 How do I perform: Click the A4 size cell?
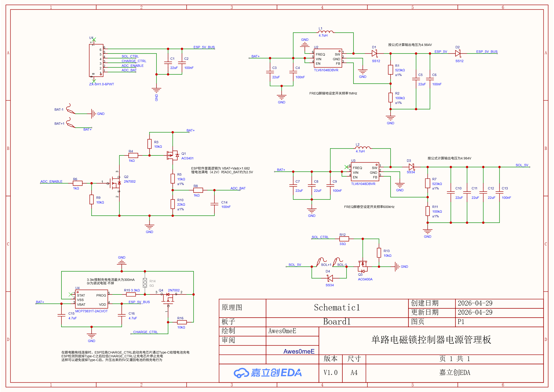point(354,373)
